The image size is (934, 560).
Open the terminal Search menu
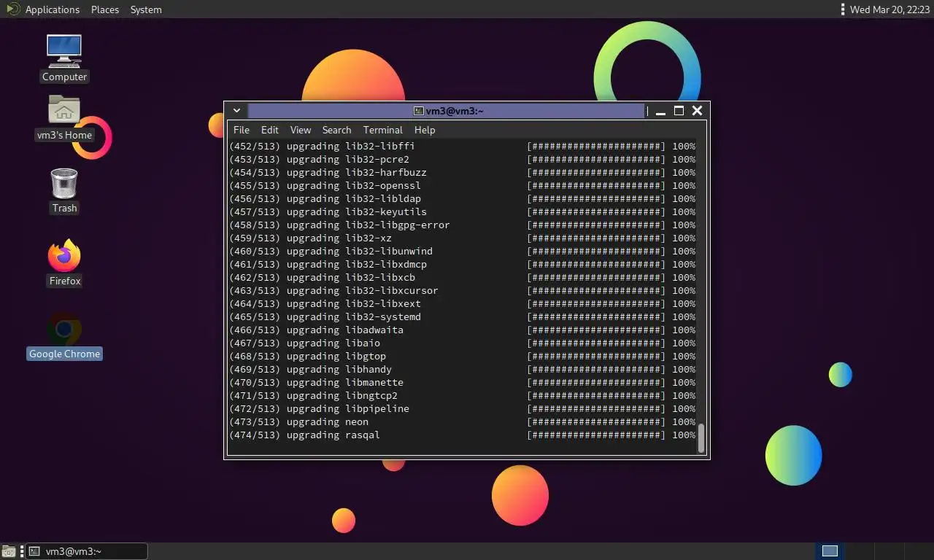click(x=336, y=130)
